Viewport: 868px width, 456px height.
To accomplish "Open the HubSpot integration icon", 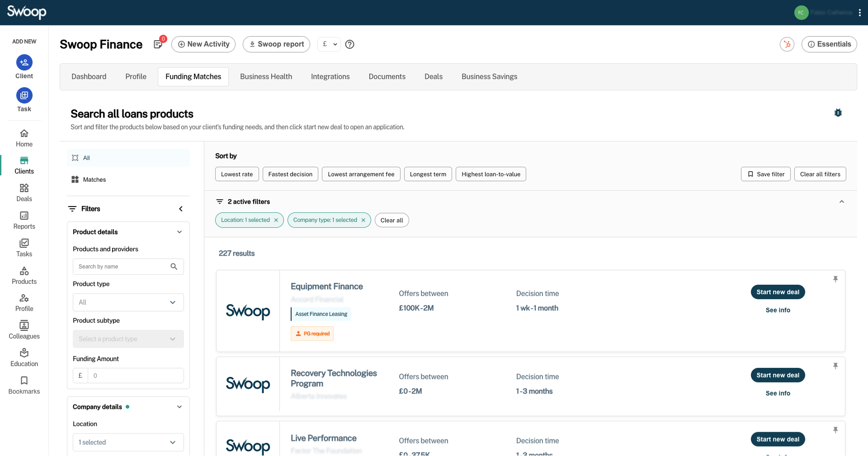I will 787,44.
